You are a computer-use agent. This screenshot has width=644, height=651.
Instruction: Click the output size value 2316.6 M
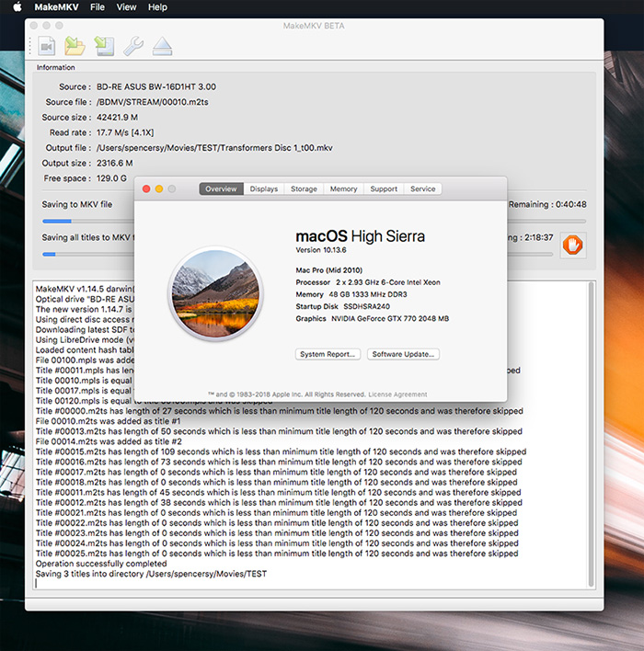[x=115, y=163]
